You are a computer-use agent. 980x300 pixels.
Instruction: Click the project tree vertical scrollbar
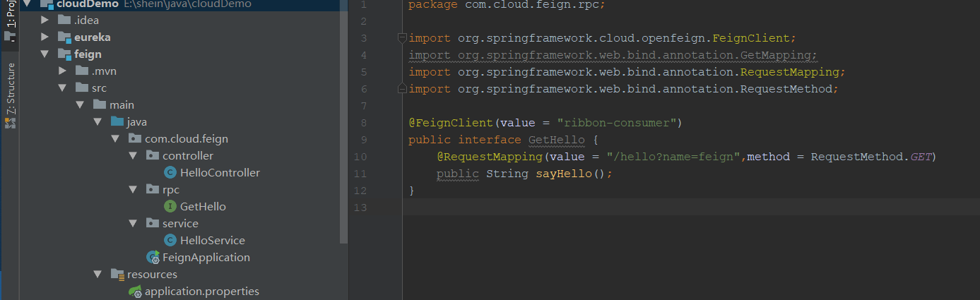345,121
